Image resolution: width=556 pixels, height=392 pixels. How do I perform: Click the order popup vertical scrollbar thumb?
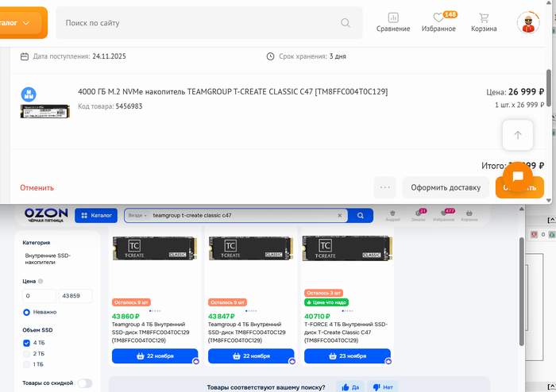(x=549, y=88)
